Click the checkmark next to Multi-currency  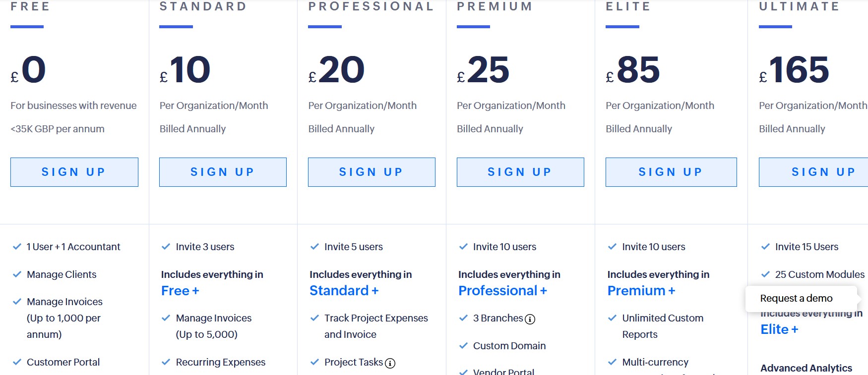(613, 362)
